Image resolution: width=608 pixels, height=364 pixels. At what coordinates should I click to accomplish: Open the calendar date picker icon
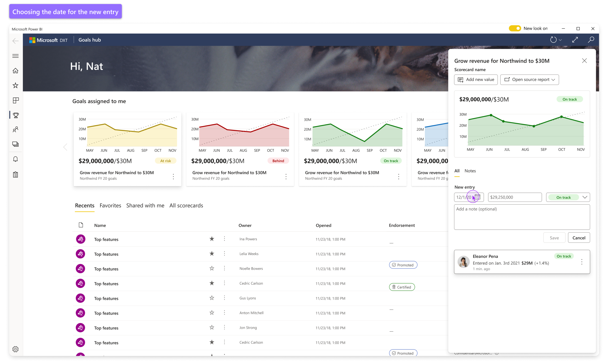point(477,197)
